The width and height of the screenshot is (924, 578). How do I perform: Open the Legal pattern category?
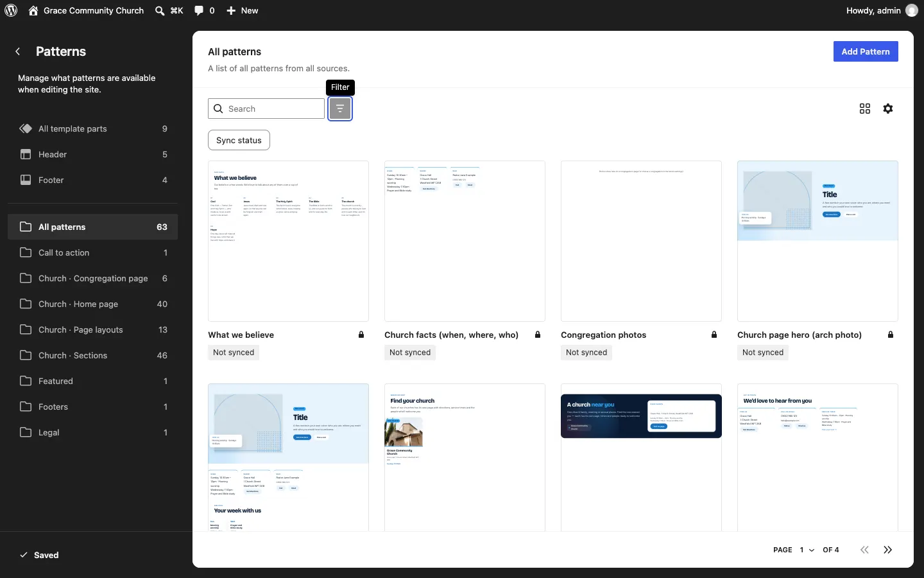coord(93,432)
